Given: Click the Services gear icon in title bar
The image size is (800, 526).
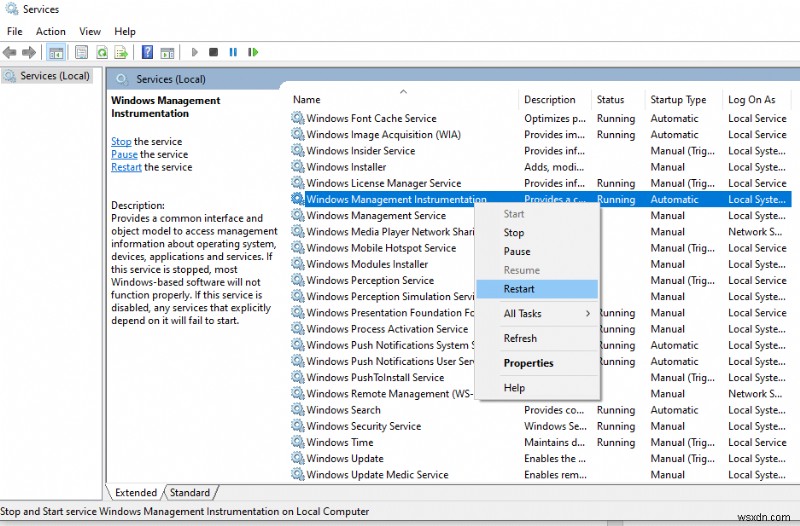Looking at the screenshot, I should click(x=11, y=9).
